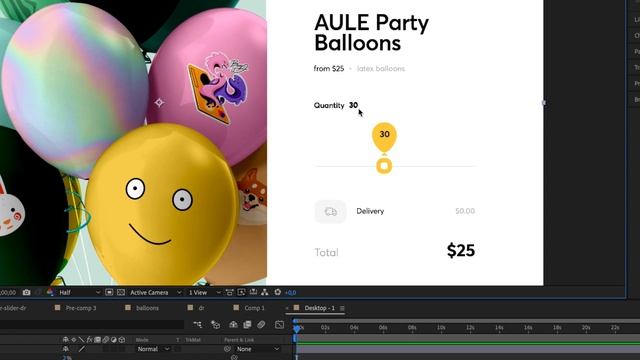Enable the Frame Blending icon in timeline
This screenshot has height=360, width=640.
(x=247, y=324)
